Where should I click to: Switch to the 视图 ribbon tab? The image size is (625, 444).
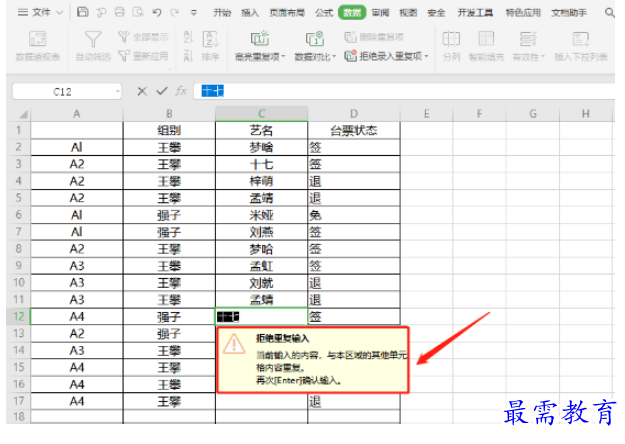pyautogui.click(x=408, y=13)
